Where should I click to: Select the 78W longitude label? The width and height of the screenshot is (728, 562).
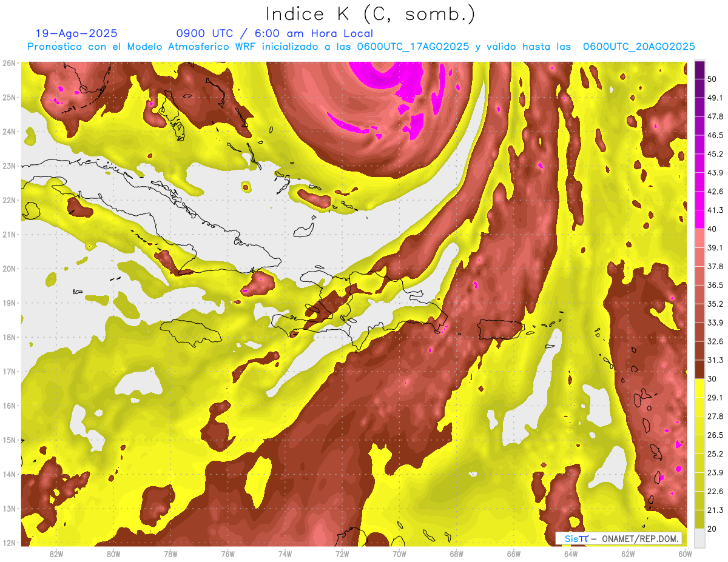(170, 554)
